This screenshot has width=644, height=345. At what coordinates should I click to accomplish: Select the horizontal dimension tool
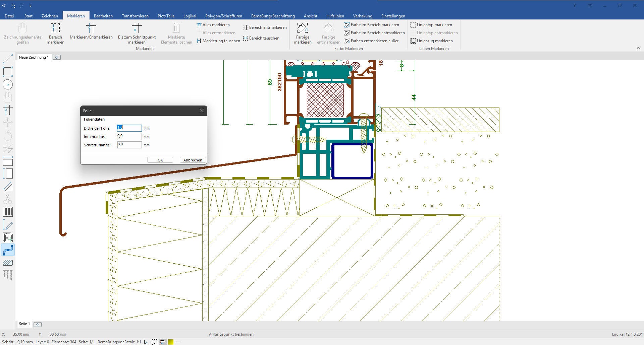tap(8, 161)
